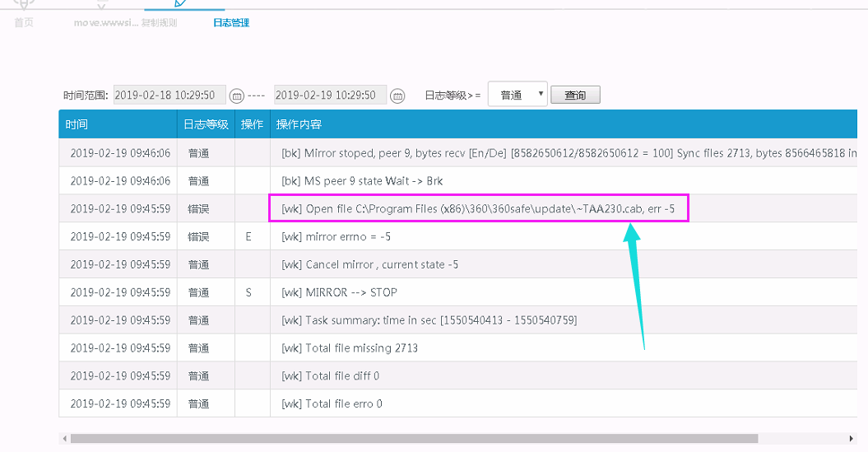
Task: Click the start time 2019-02-18 input field
Action: click(x=169, y=96)
